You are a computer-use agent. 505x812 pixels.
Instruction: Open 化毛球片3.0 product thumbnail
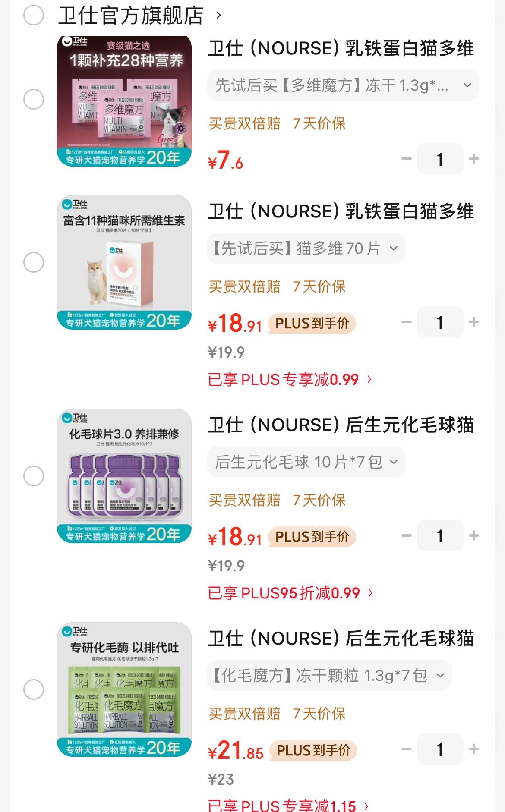tap(124, 476)
